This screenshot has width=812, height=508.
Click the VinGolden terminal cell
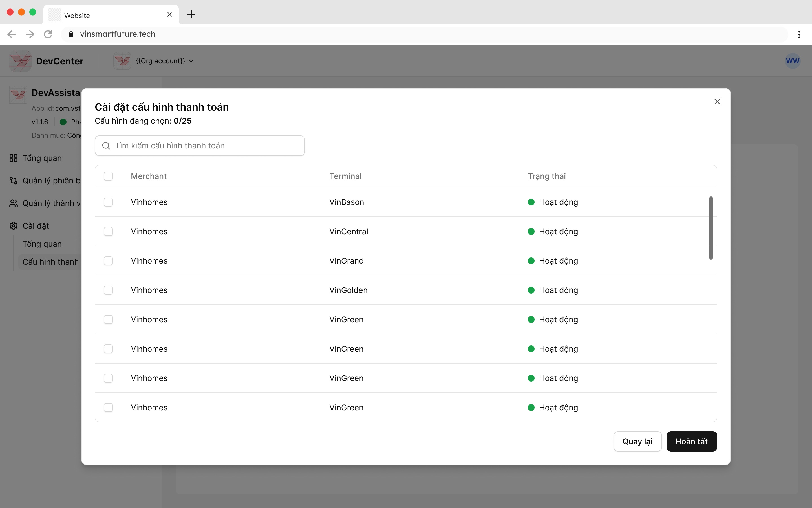(348, 290)
